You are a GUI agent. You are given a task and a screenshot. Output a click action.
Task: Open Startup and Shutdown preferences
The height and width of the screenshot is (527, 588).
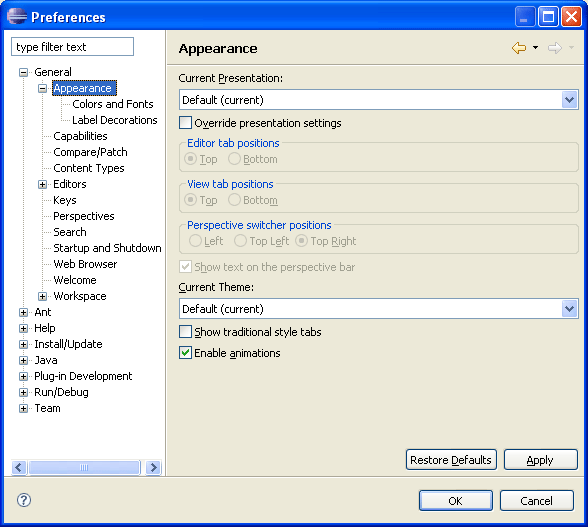[x=107, y=248]
